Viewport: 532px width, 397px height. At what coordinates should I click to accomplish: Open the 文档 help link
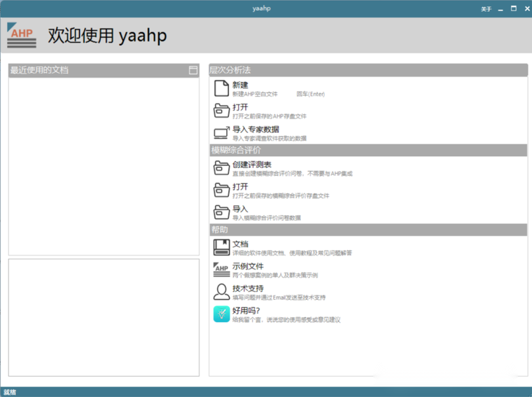(240, 244)
